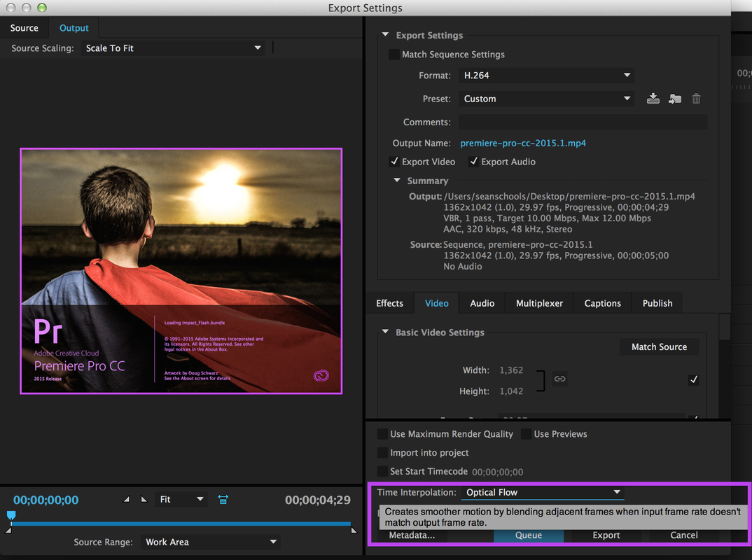Screen dimensions: 752x560
Task: Collapse Basic Video Settings section
Action: [x=385, y=332]
